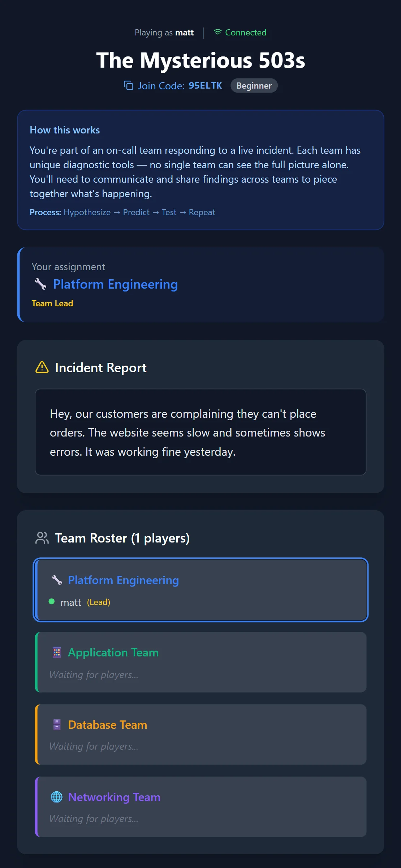The image size is (401, 868).
Task: Click the incident report message box
Action: pos(200,432)
